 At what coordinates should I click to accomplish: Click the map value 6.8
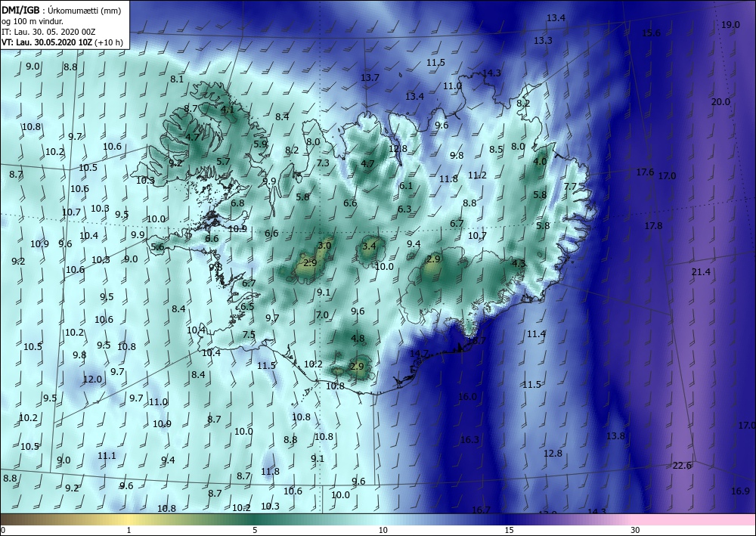click(237, 203)
